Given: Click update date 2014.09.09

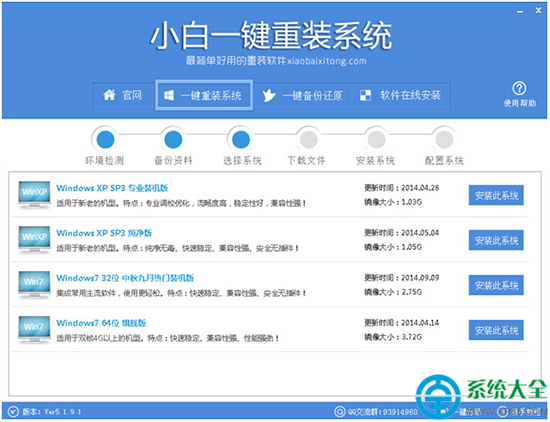Looking at the screenshot, I should [420, 278].
